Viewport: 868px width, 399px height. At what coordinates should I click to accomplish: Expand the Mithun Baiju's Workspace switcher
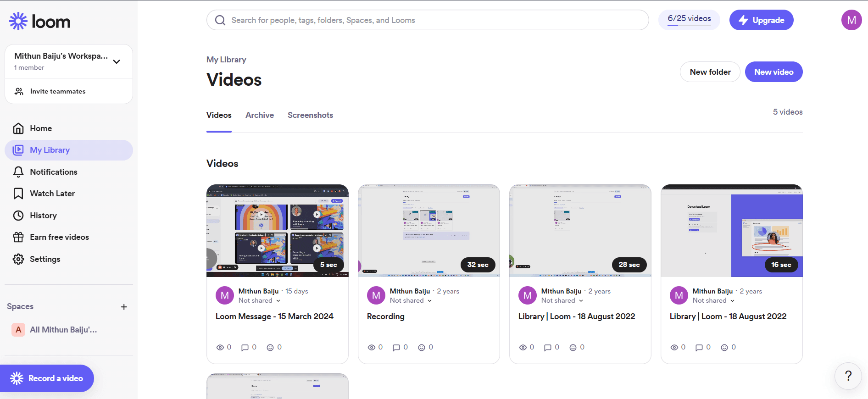click(x=117, y=61)
